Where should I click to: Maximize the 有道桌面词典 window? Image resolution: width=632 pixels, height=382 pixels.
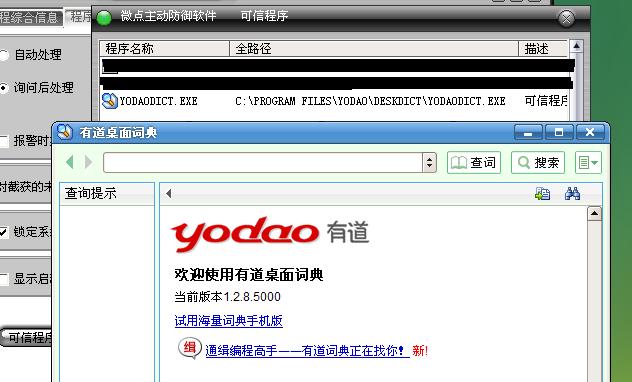(559, 132)
